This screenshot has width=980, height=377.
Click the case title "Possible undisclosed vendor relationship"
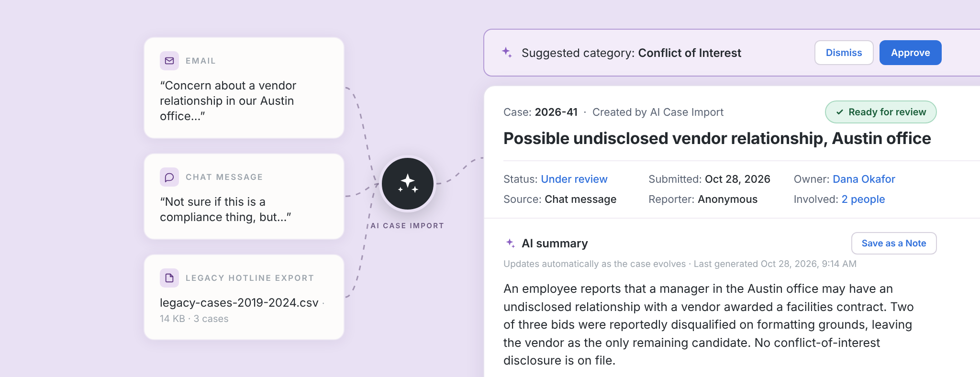tap(717, 138)
